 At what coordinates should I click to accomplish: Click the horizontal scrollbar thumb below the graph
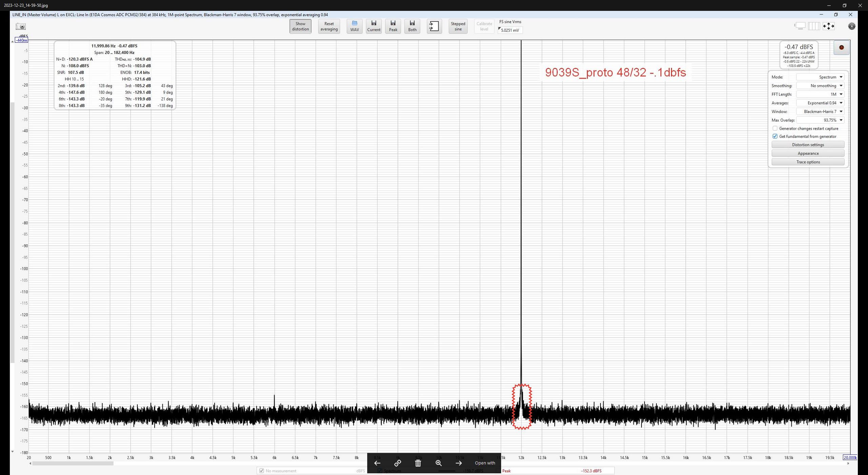click(73, 463)
